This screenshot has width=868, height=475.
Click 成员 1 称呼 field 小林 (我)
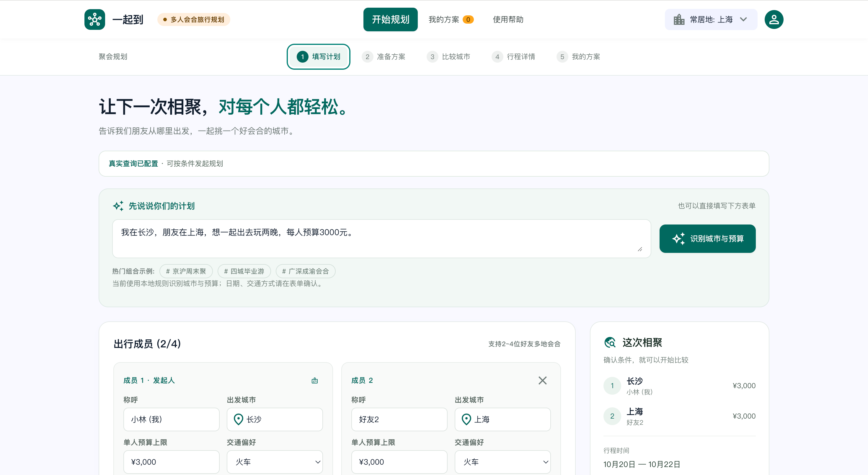pyautogui.click(x=171, y=419)
